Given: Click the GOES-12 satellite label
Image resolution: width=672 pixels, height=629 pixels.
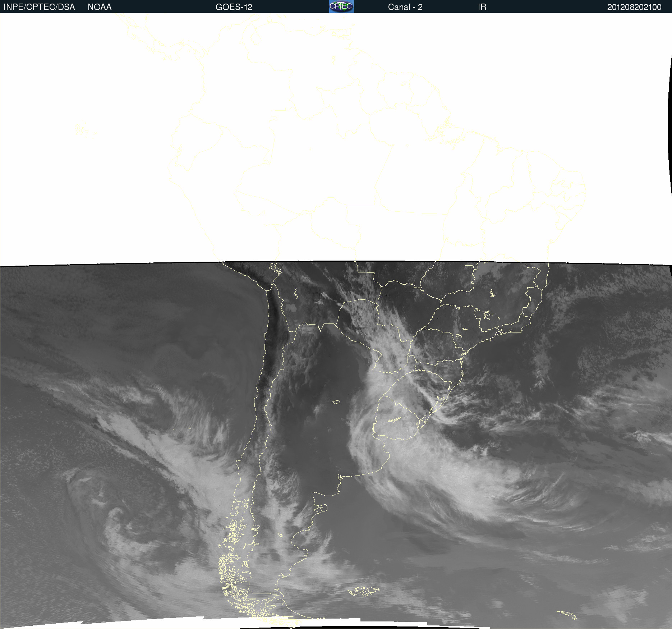Looking at the screenshot, I should (234, 7).
